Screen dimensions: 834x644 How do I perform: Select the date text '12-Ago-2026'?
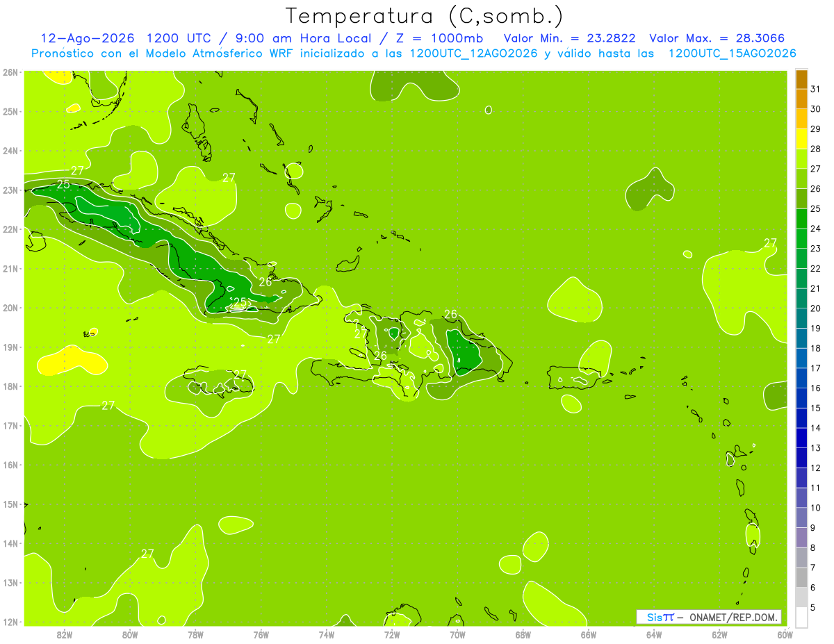(x=87, y=38)
